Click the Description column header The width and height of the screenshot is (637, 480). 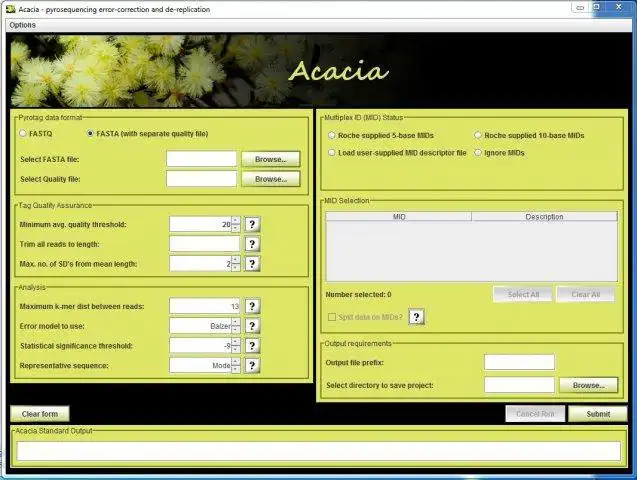(x=544, y=216)
